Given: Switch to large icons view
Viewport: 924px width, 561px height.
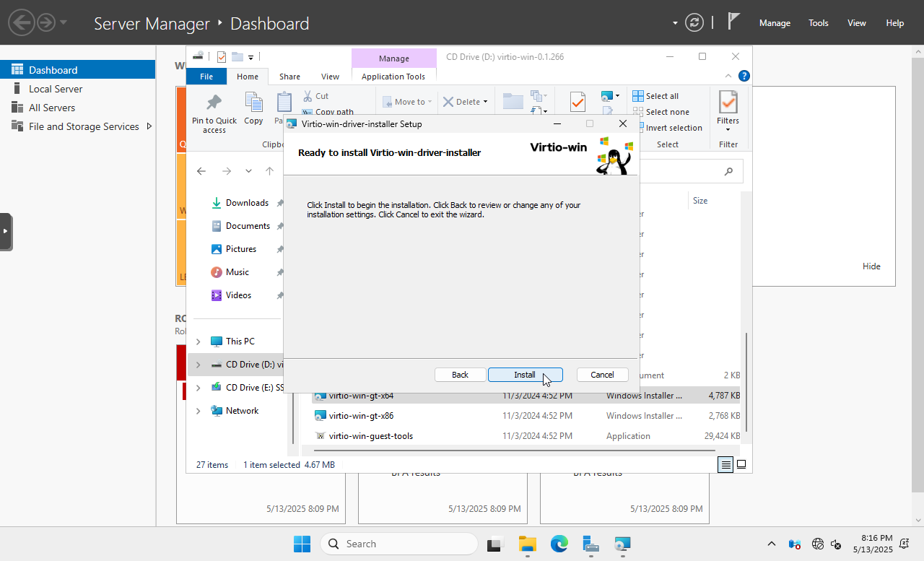Looking at the screenshot, I should pyautogui.click(x=741, y=464).
